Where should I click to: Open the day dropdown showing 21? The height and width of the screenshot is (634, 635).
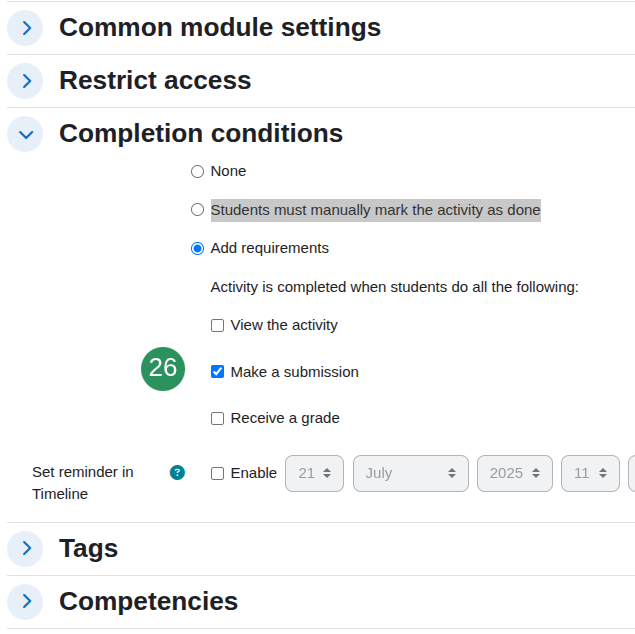click(314, 473)
